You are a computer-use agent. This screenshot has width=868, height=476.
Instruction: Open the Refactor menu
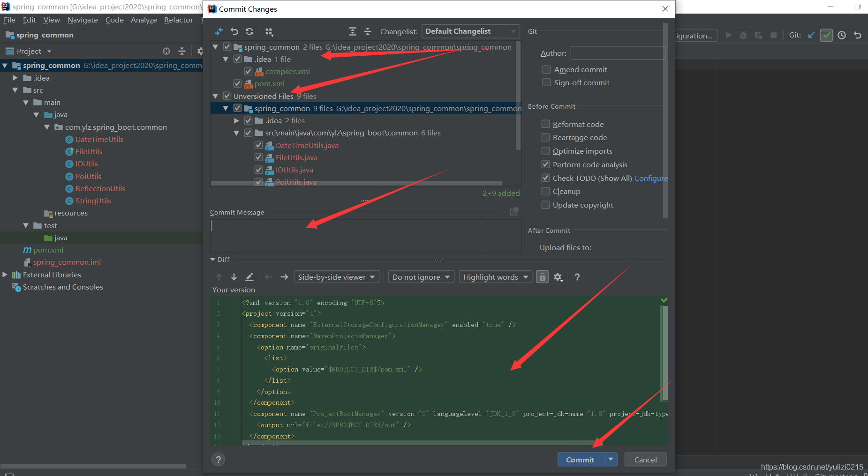[178, 20]
